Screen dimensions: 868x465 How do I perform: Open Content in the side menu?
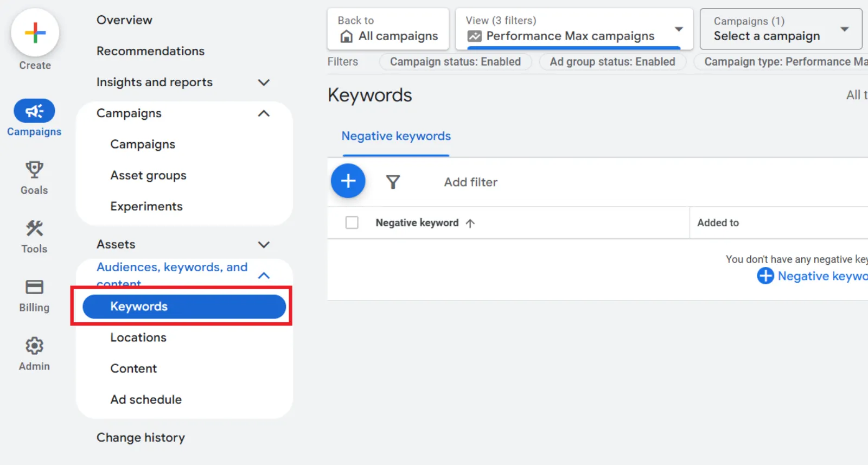pos(133,368)
